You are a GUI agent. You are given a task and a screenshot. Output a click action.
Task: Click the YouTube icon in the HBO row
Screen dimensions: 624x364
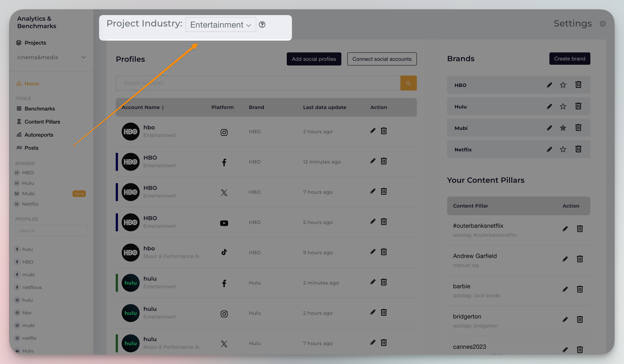pyautogui.click(x=224, y=223)
